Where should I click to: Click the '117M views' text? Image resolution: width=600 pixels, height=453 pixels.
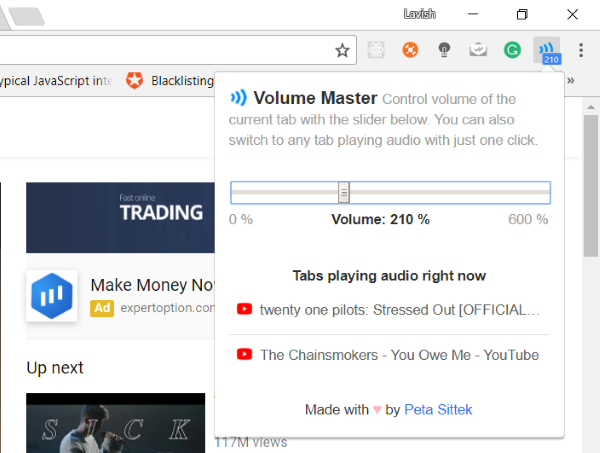point(251,443)
